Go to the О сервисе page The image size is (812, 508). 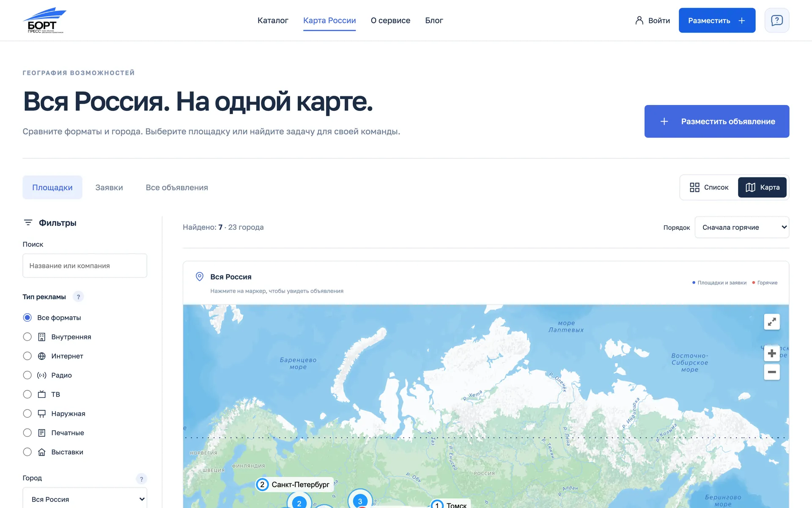point(390,20)
